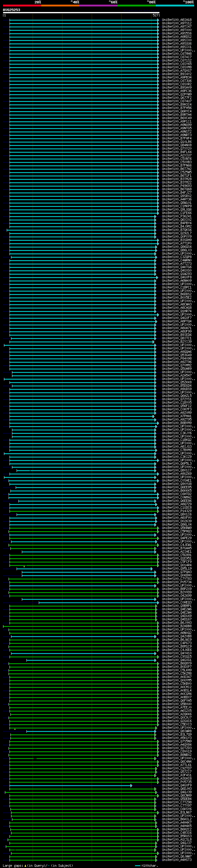
Task: Select the UniRef100_B9I4Y2 label
Action: (177, 74)
